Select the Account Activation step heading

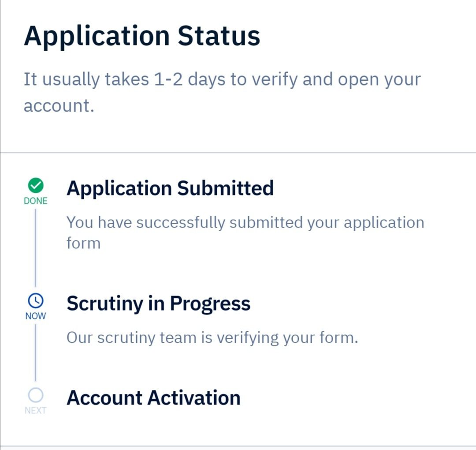point(153,397)
